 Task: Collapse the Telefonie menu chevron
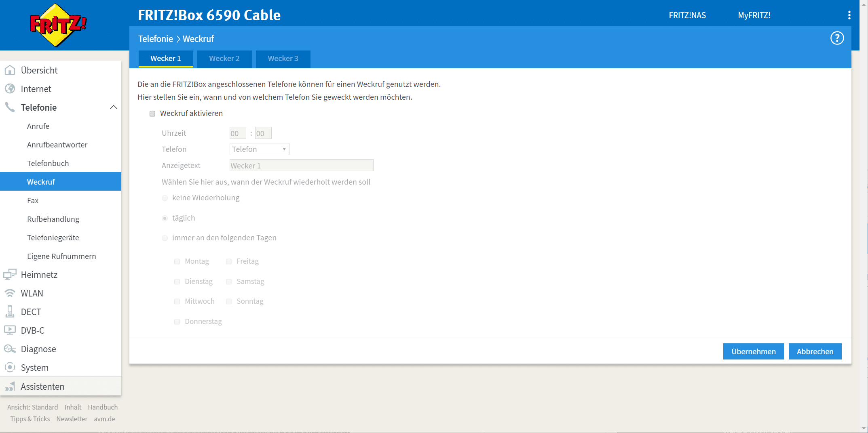[x=114, y=107]
